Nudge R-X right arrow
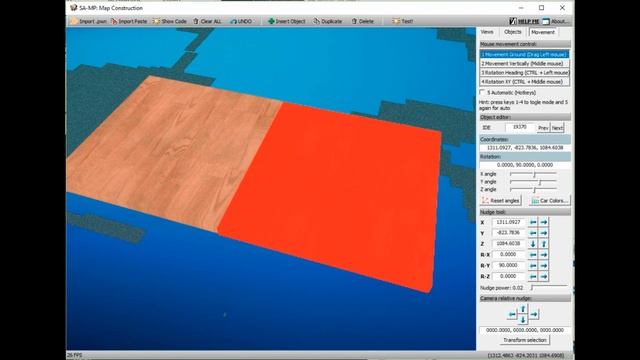Viewport: 640px width, 360px height. 544,255
